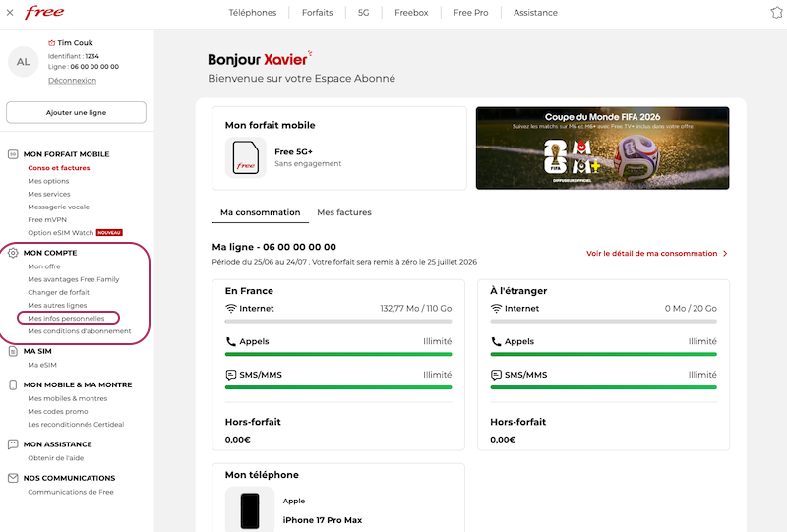The image size is (787, 532).
Task: Click the Déconnexion link
Action: click(x=72, y=81)
